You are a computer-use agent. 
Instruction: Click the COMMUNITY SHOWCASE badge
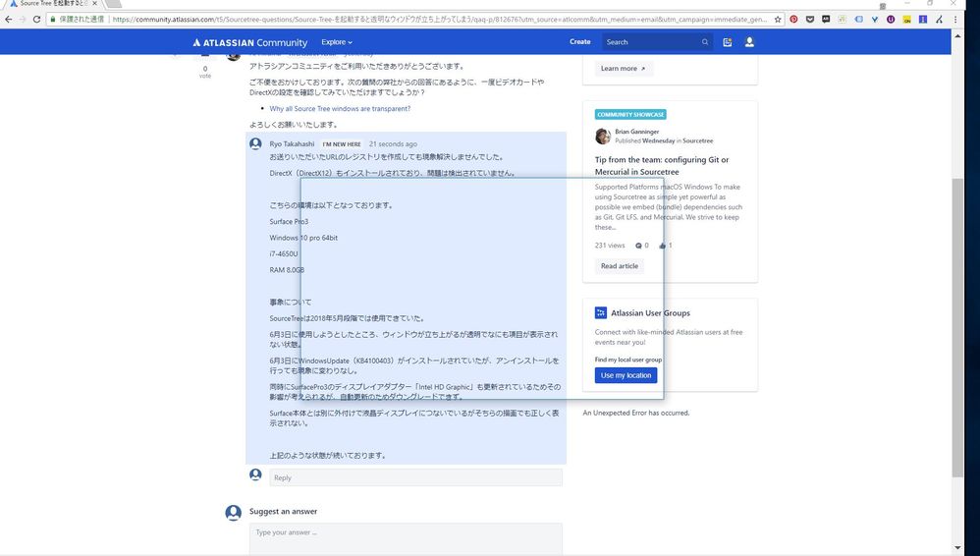(630, 115)
